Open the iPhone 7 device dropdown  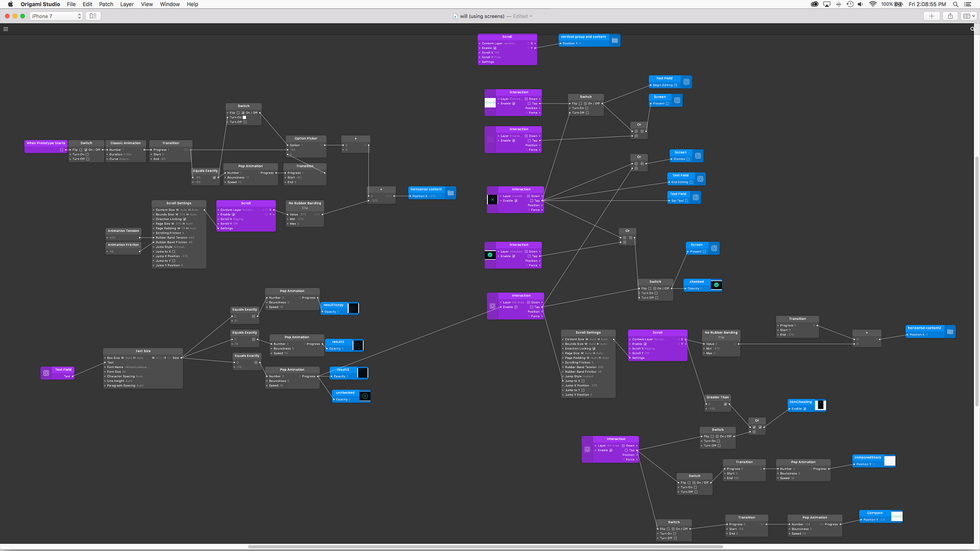point(56,16)
